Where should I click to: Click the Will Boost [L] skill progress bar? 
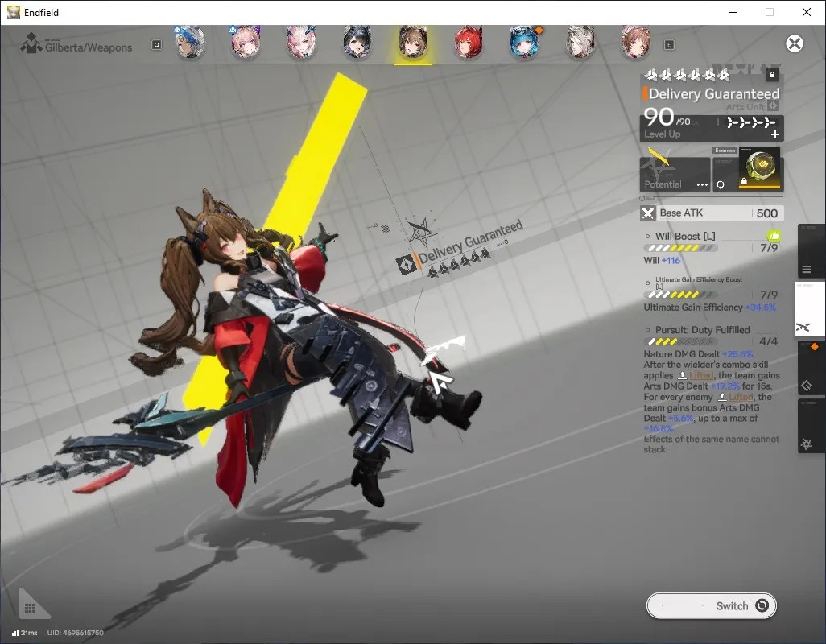tap(680, 248)
